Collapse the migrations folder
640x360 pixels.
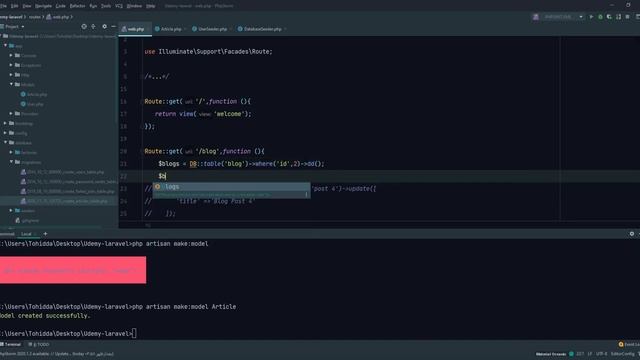(x=11, y=162)
